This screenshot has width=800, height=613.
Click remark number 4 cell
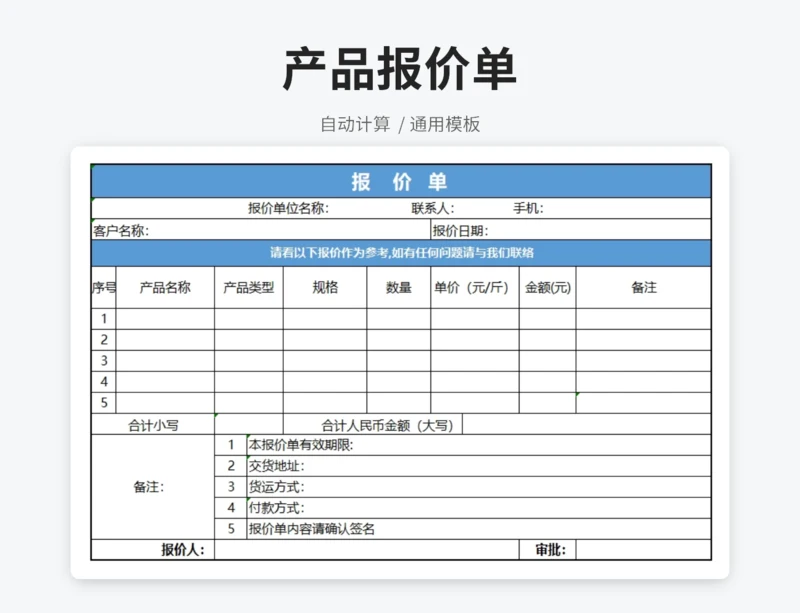231,508
